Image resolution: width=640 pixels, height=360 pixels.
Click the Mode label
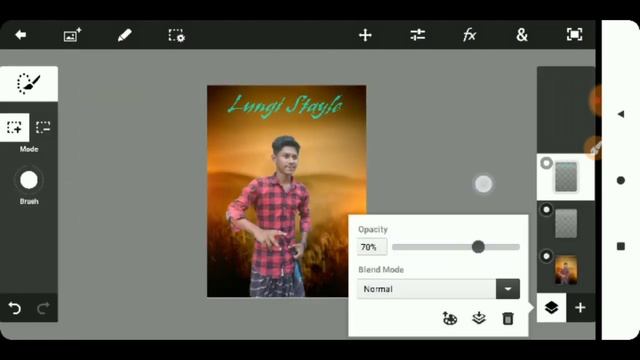[29, 149]
